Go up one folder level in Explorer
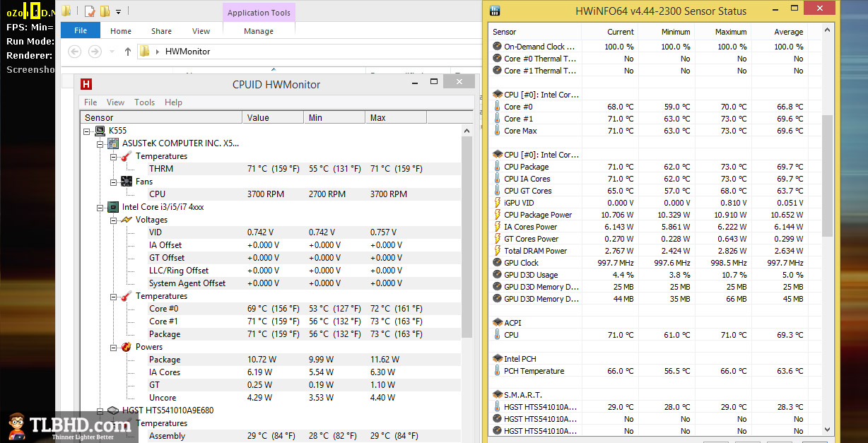868x443 pixels. [x=127, y=52]
